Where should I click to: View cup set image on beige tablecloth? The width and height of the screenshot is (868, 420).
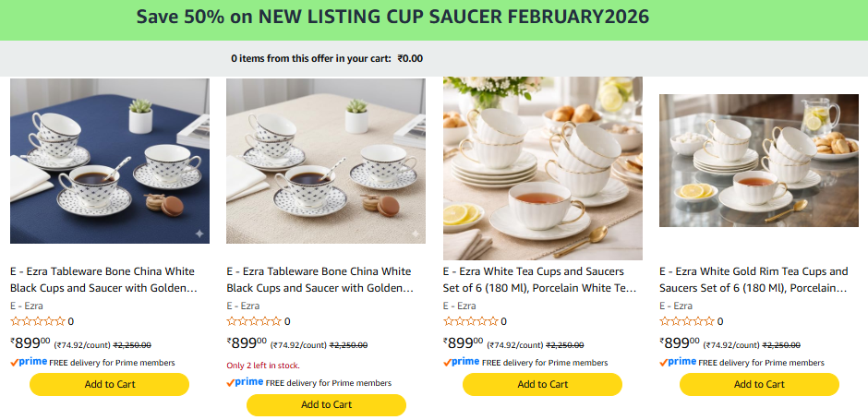(326, 161)
